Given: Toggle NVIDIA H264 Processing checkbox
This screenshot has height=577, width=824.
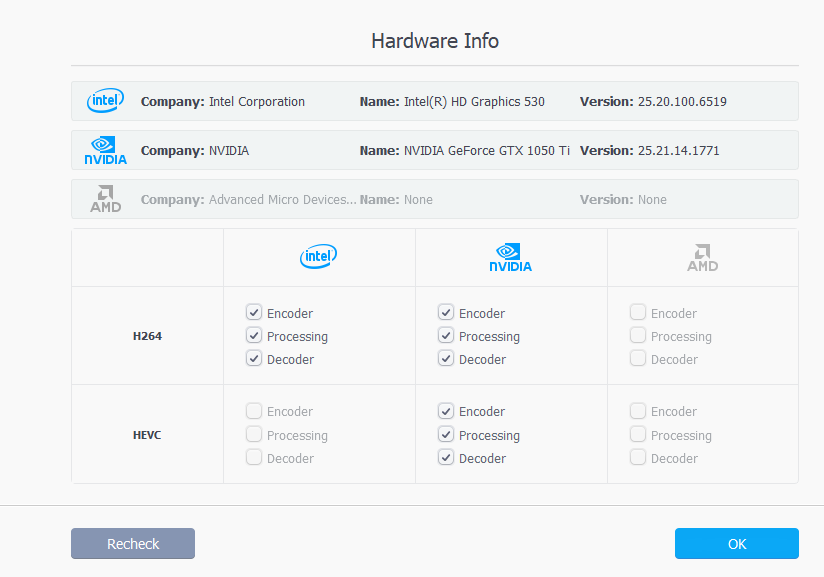Looking at the screenshot, I should (446, 335).
